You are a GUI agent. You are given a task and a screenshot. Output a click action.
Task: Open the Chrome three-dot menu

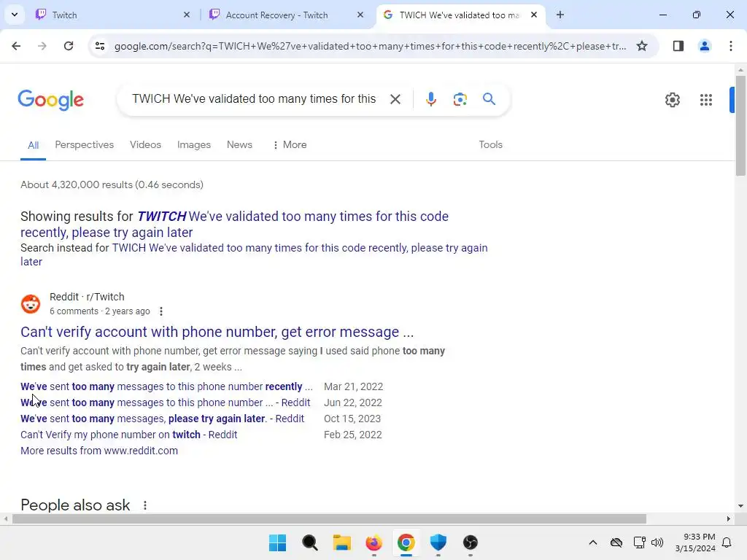coord(730,46)
